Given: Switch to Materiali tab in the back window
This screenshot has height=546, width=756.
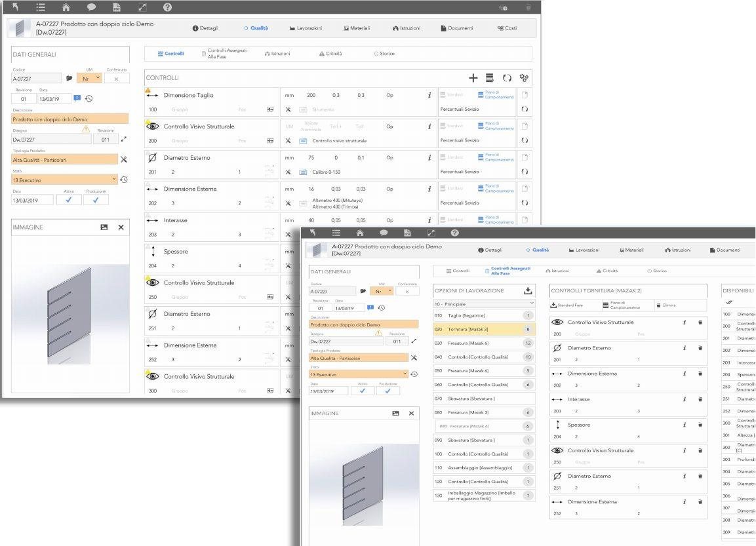Looking at the screenshot, I should (x=357, y=28).
